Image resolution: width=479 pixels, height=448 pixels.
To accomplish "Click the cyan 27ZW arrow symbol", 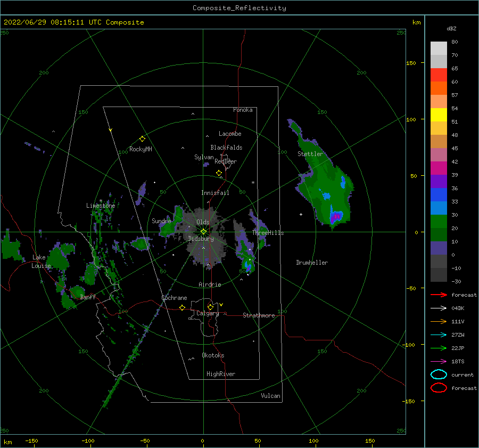I will (x=439, y=335).
